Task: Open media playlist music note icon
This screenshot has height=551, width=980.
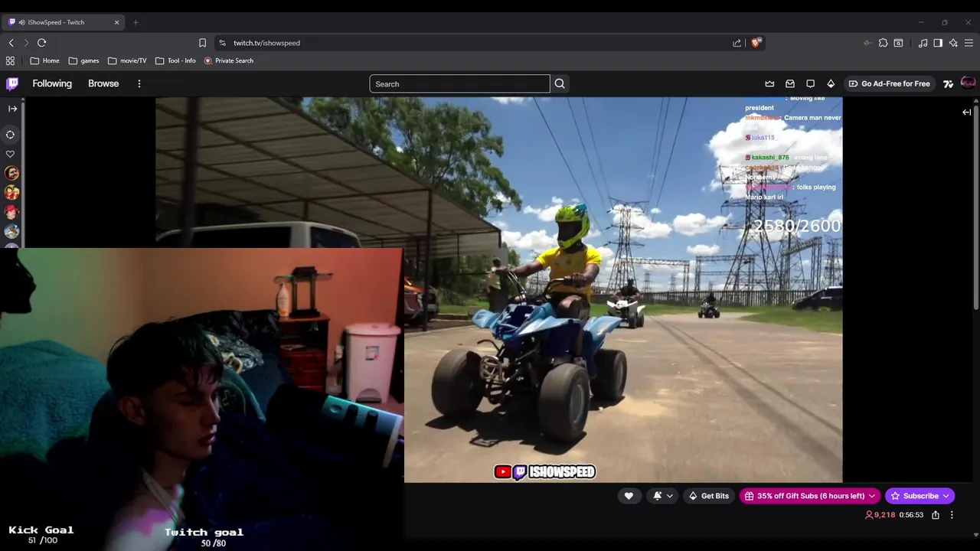Action: 923,43
